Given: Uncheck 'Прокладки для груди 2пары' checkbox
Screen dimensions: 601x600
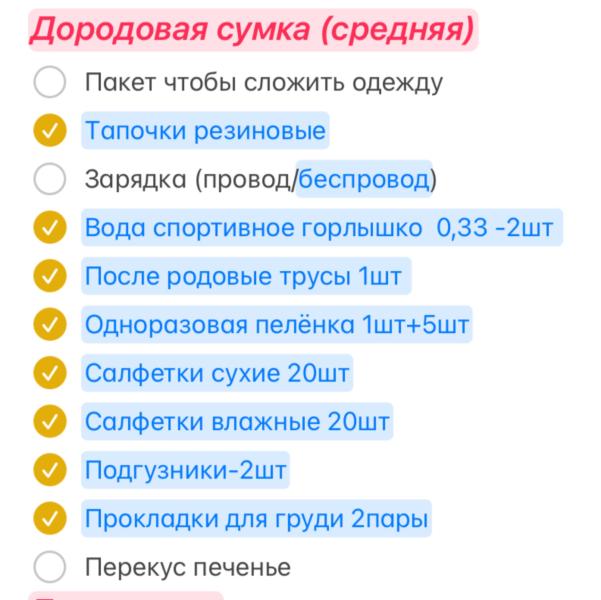Looking at the screenshot, I should pos(50,519).
